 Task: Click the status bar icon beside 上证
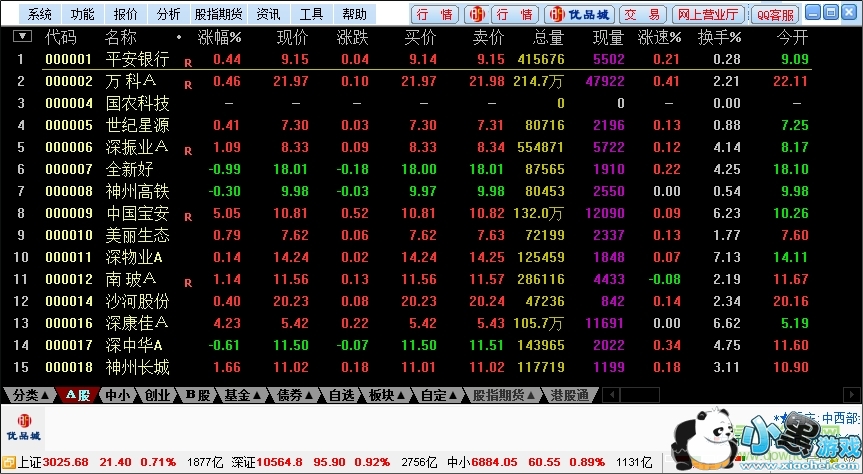click(x=8, y=462)
